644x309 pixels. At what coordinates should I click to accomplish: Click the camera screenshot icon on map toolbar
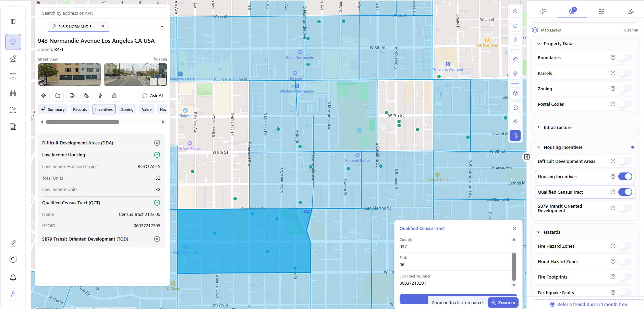coord(515,107)
